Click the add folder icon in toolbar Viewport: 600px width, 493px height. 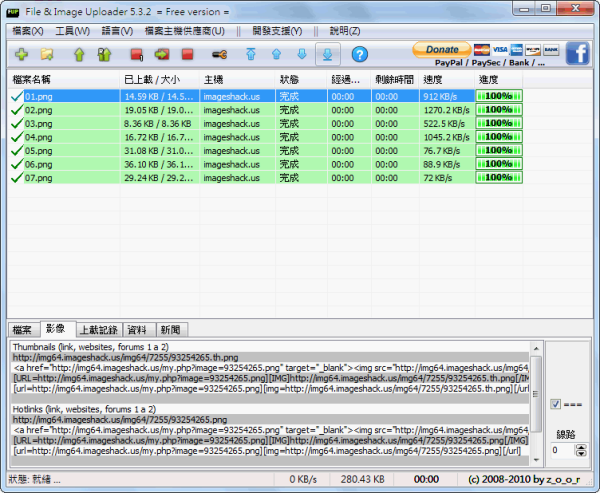47,54
